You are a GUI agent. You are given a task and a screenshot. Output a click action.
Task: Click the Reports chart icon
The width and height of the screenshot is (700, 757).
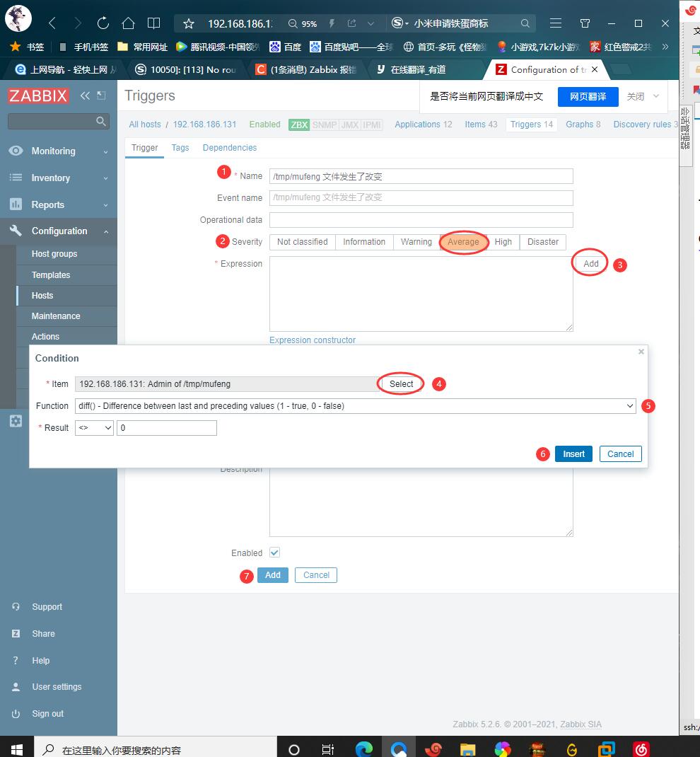pyautogui.click(x=16, y=204)
